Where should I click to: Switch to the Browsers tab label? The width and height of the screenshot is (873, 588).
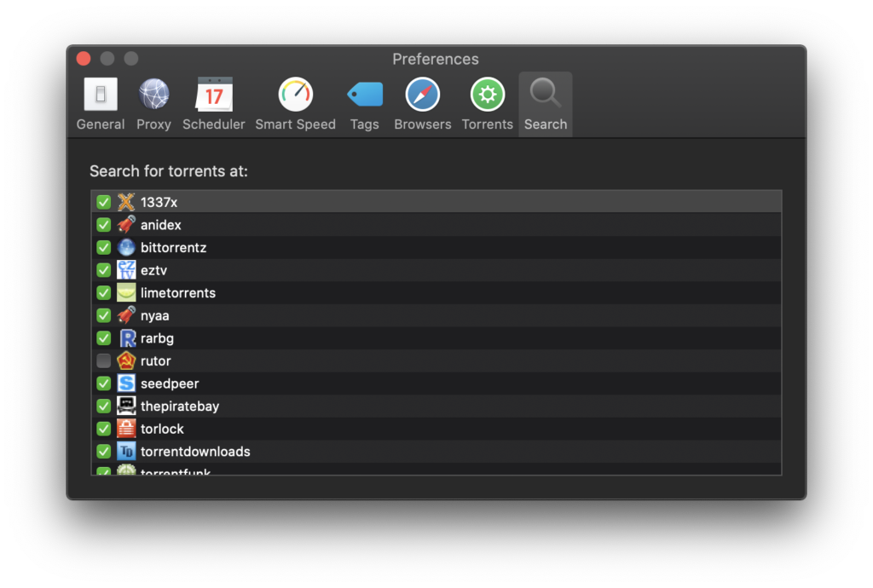[423, 124]
